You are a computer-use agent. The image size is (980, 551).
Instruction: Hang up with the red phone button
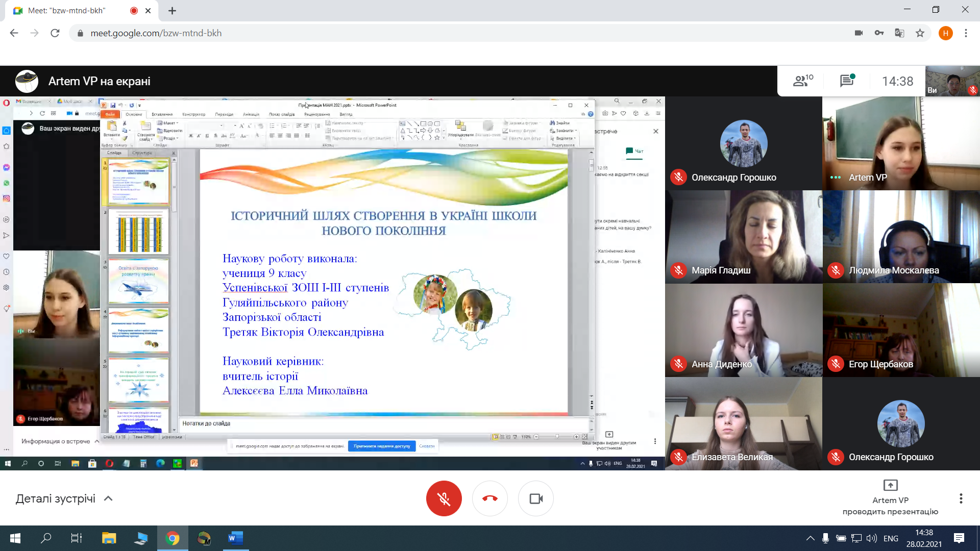click(489, 498)
